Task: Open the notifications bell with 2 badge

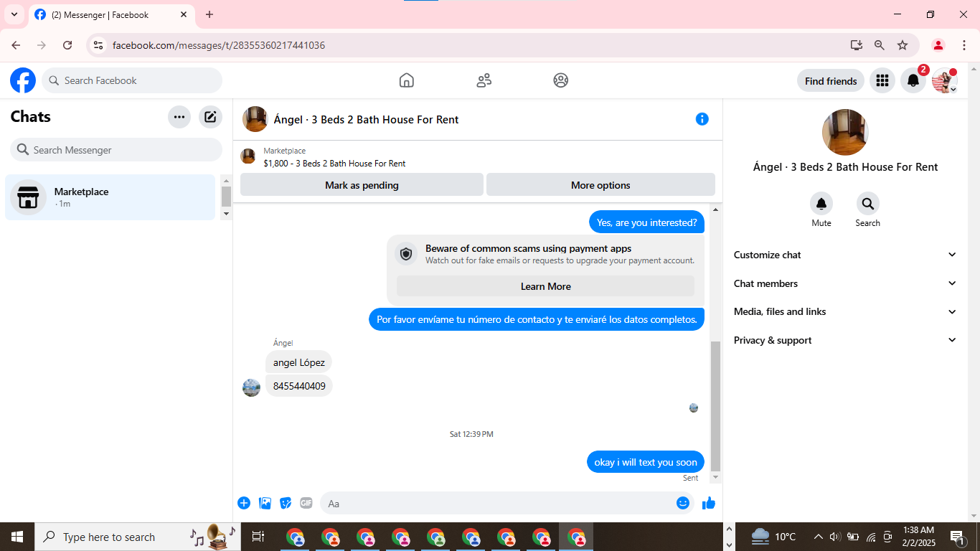Action: pos(913,80)
